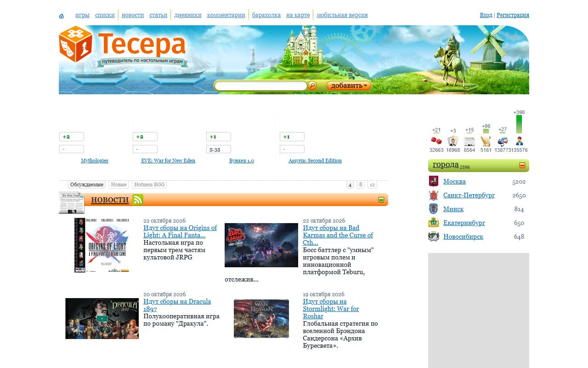This screenshot has height=368, width=588.
Task: Click the 5-35 value under Бункер 1.0
Action: 219,149
